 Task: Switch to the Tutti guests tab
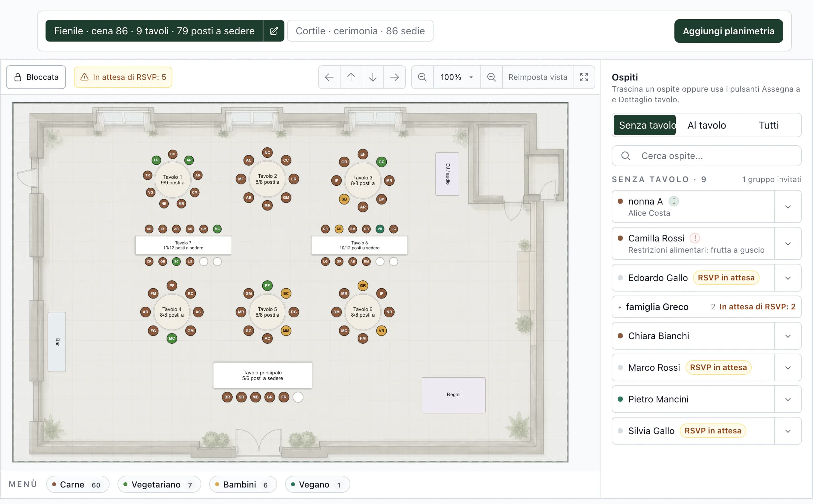click(769, 125)
